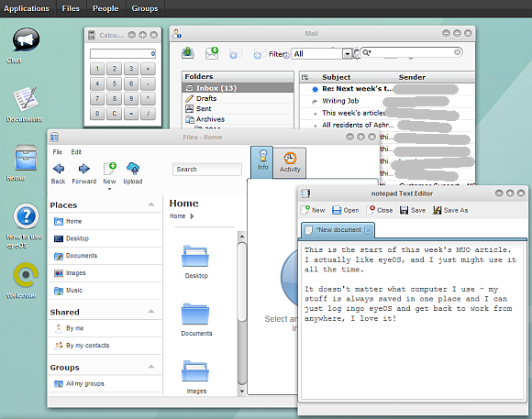Collapse the Shared section
This screenshot has width=532, height=419.
[151, 312]
